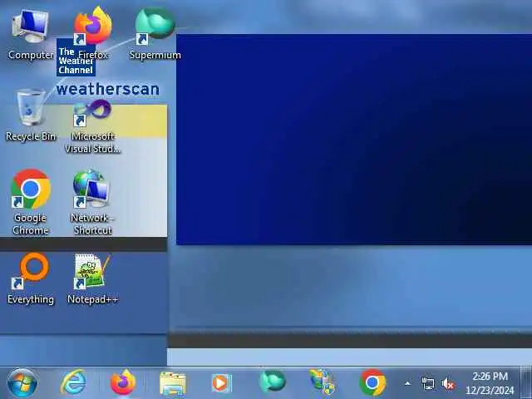Click the Windows Start orb
This screenshot has height=399, width=532.
[x=22, y=383]
